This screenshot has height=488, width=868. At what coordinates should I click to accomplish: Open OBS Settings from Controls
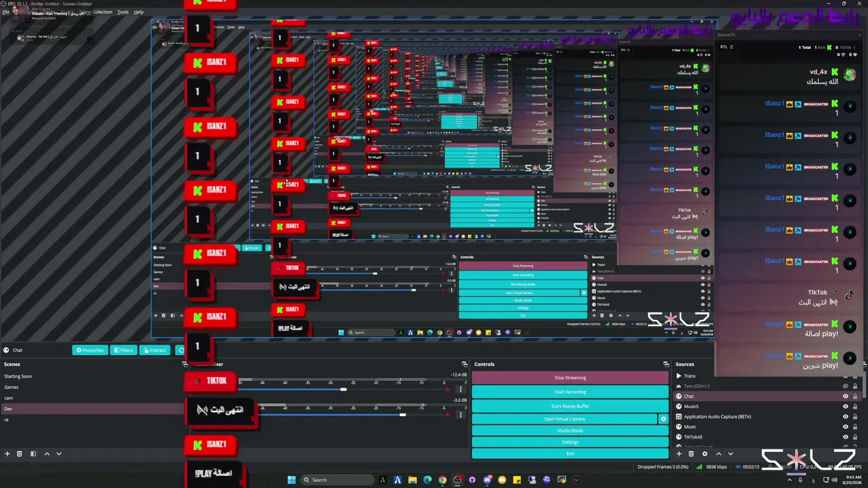pyautogui.click(x=570, y=442)
